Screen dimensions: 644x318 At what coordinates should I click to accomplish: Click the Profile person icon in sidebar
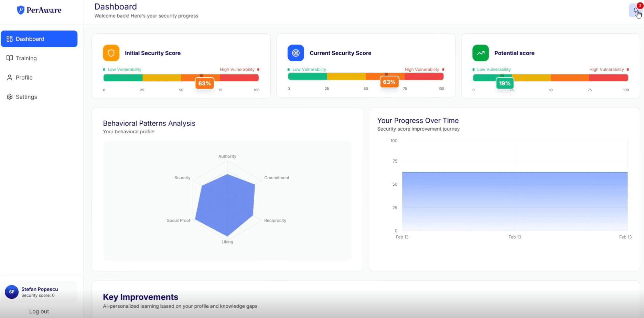point(10,78)
